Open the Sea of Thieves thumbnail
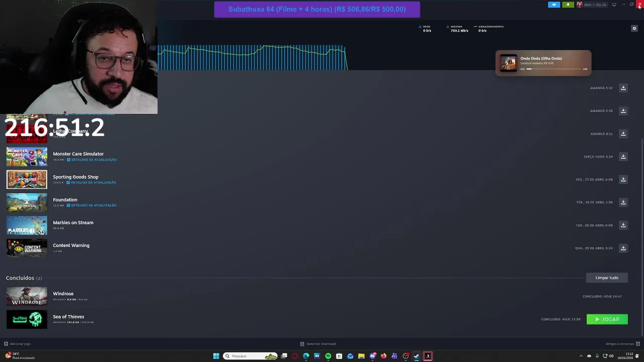The width and height of the screenshot is (644, 362). click(x=27, y=319)
